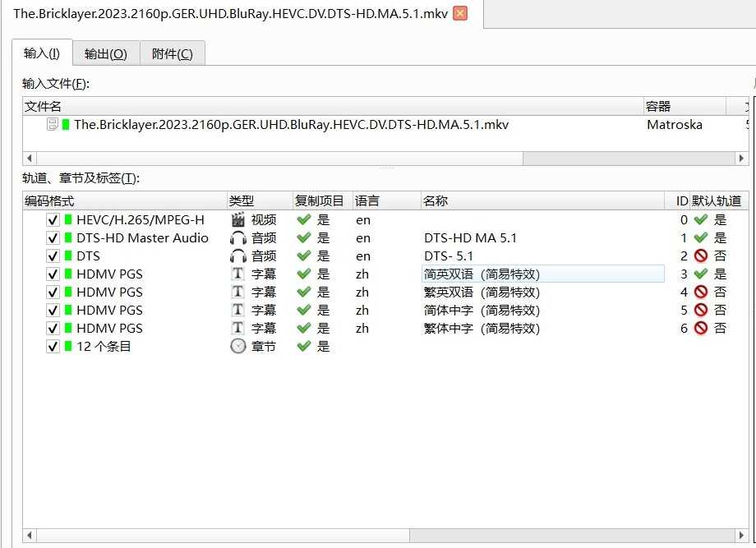756x548 pixels.
Task: Click red no-default icon of track ID 6
Action: pyautogui.click(x=701, y=328)
